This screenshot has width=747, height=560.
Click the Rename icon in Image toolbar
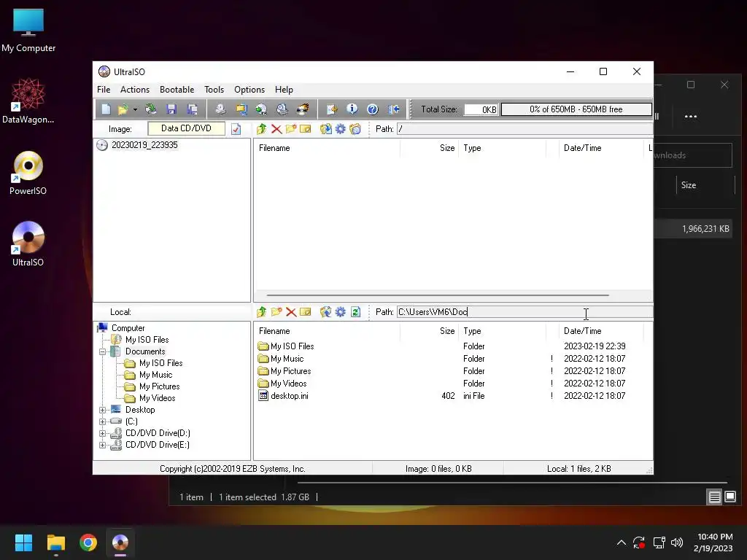tap(306, 129)
